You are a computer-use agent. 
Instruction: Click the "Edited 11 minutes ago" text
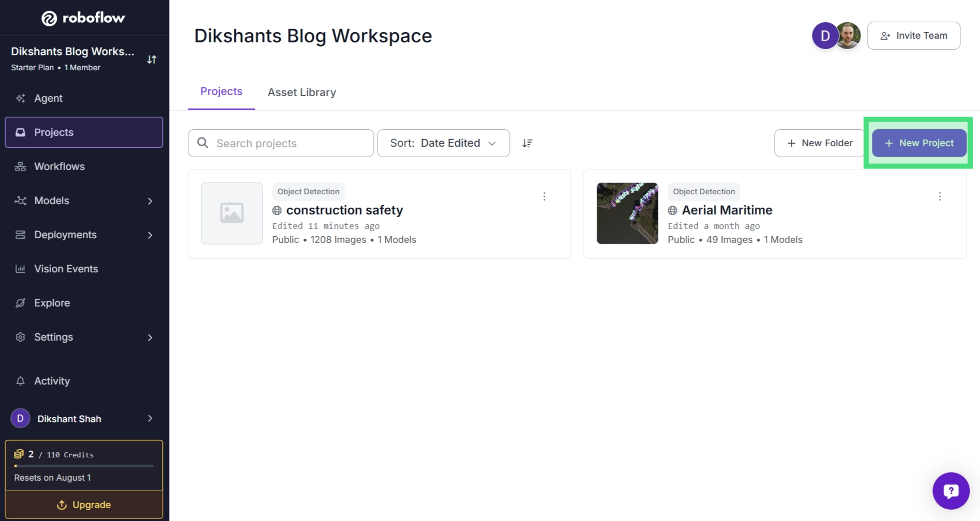(x=326, y=226)
